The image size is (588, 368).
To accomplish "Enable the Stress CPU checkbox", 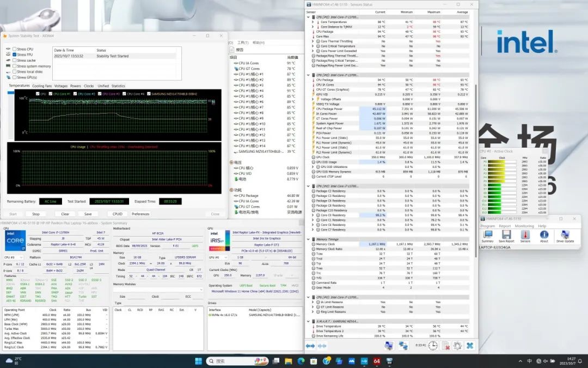I will 15,49.
